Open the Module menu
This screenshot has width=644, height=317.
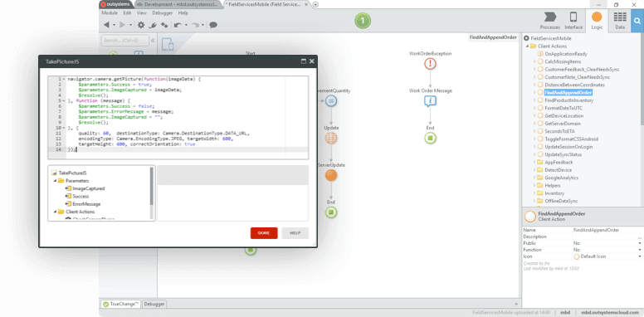[x=110, y=12]
